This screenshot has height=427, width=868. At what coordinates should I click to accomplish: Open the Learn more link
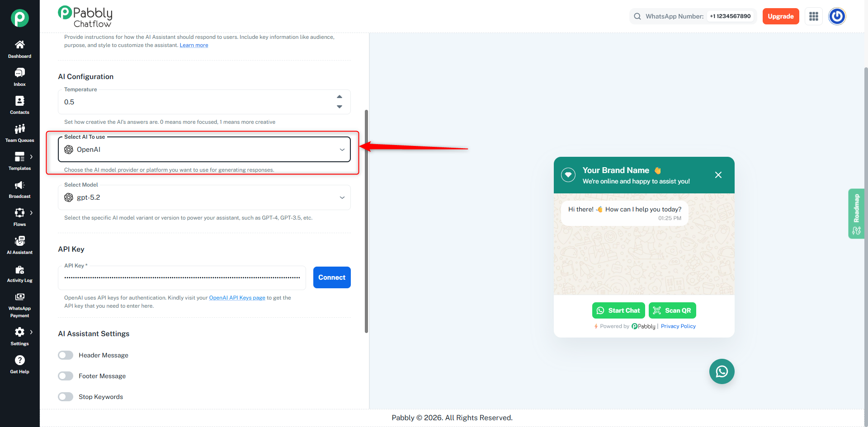[194, 45]
